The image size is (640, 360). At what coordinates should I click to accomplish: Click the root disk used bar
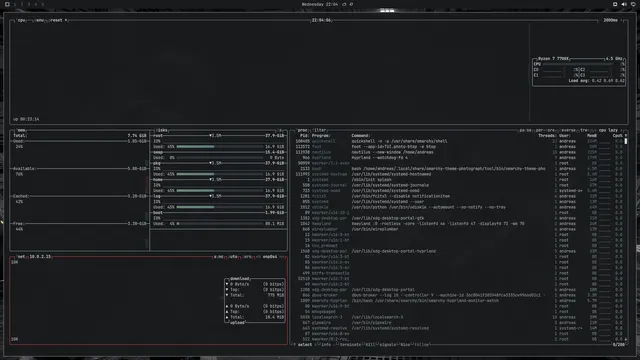[220, 147]
